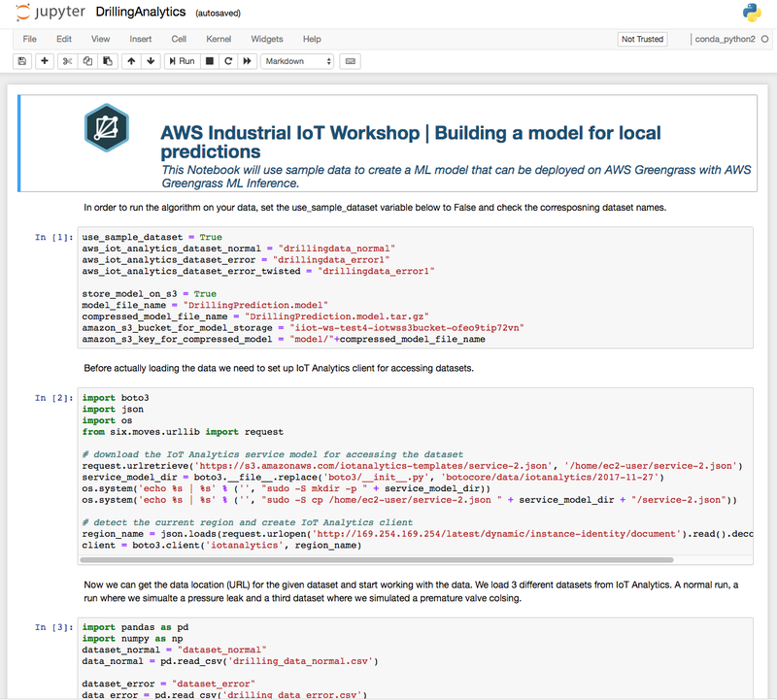Open the Kernel menu
This screenshot has width=777, height=700.
pos(219,39)
